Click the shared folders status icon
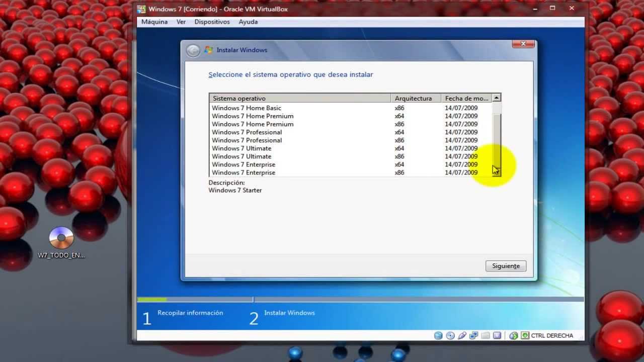Screen dimensions: 644x362 pyautogui.click(x=486, y=335)
